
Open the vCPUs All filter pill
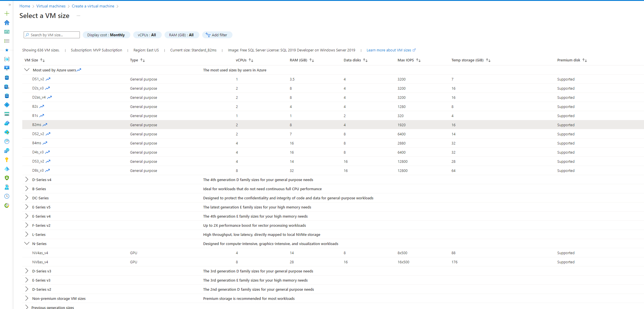tap(147, 35)
